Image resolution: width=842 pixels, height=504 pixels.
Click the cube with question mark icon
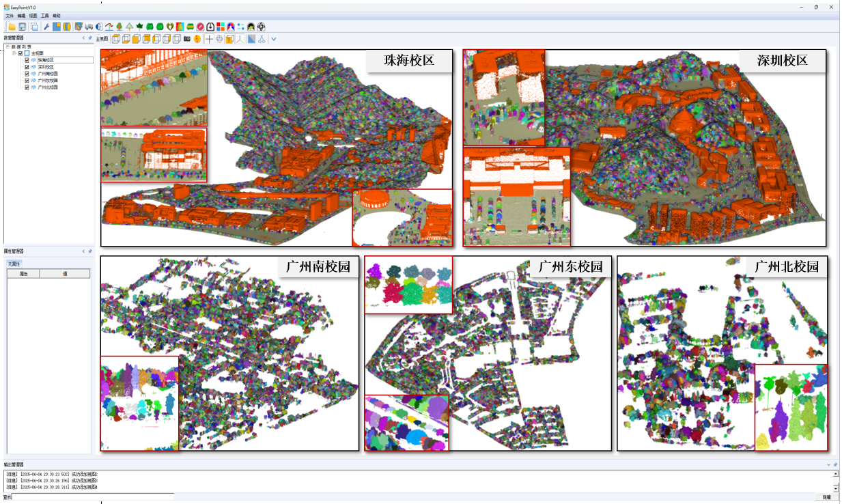[229, 39]
